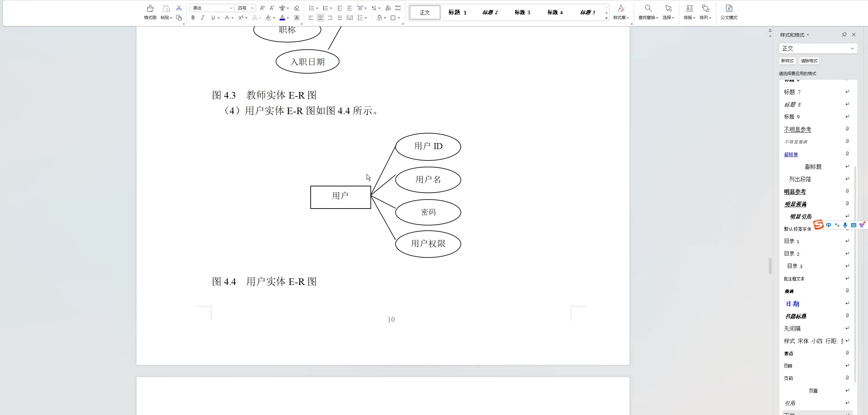Click the Sort icon in paragraph tools
This screenshot has height=415, width=868.
tap(388, 8)
